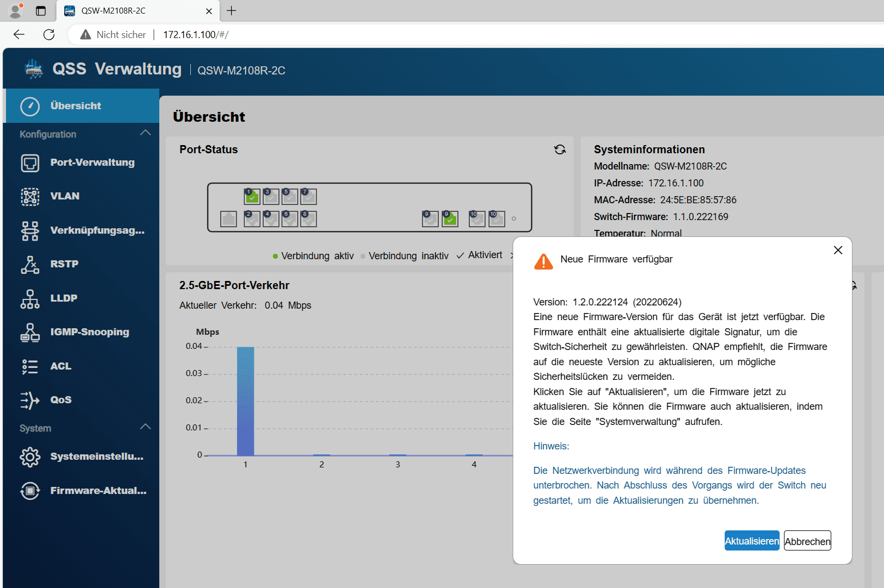Select port 7 in the switch diagram
The image size is (884, 588).
click(308, 196)
